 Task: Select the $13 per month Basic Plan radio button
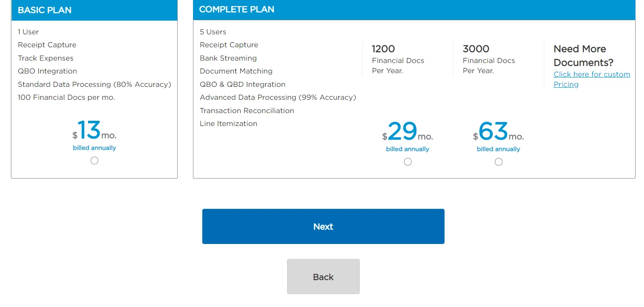pyautogui.click(x=94, y=161)
